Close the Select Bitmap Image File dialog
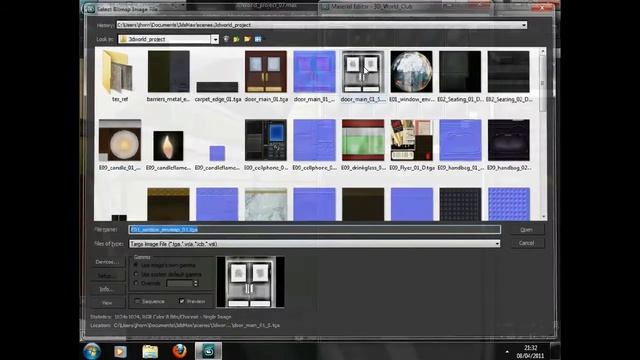 tap(542, 8)
